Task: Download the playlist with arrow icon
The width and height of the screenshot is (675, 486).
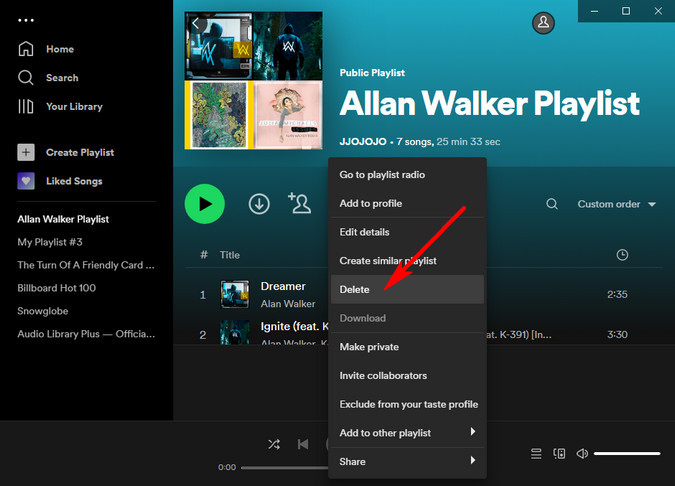Action: point(259,204)
